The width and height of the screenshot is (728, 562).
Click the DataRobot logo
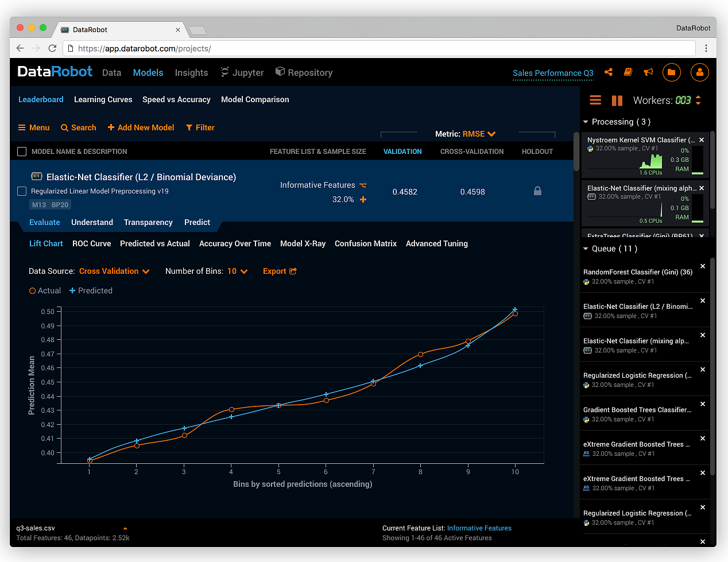55,72
